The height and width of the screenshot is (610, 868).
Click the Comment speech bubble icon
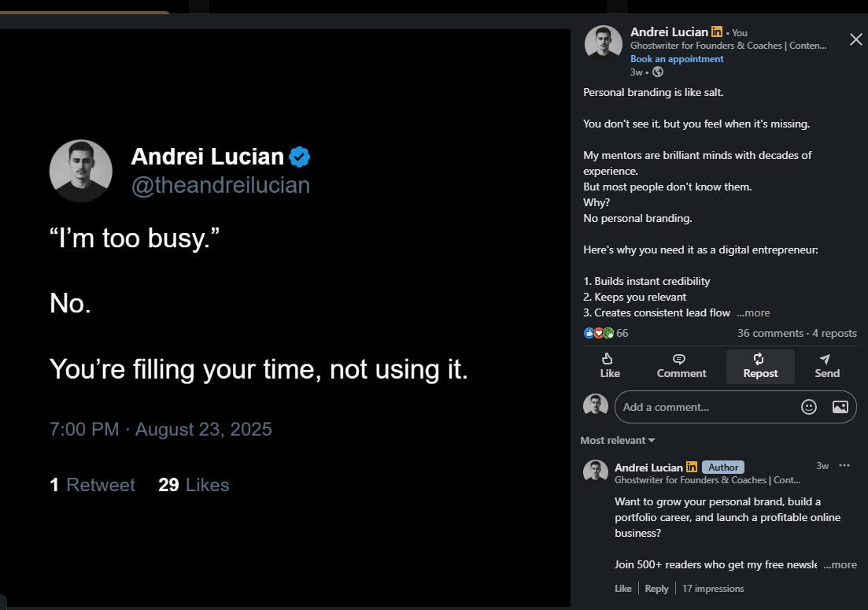click(x=679, y=359)
